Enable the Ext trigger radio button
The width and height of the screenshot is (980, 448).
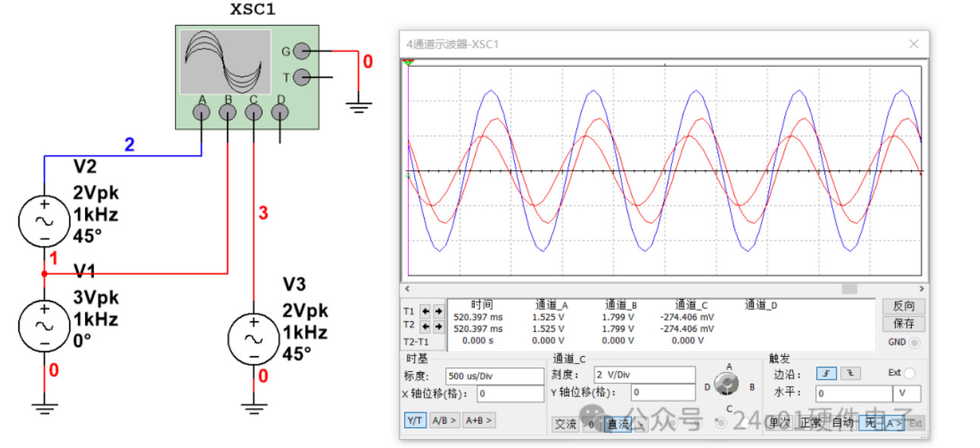click(909, 373)
